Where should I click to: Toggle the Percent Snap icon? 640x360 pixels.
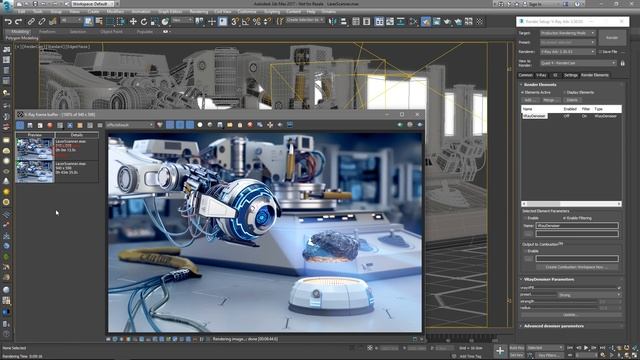pyautogui.click(x=257, y=21)
